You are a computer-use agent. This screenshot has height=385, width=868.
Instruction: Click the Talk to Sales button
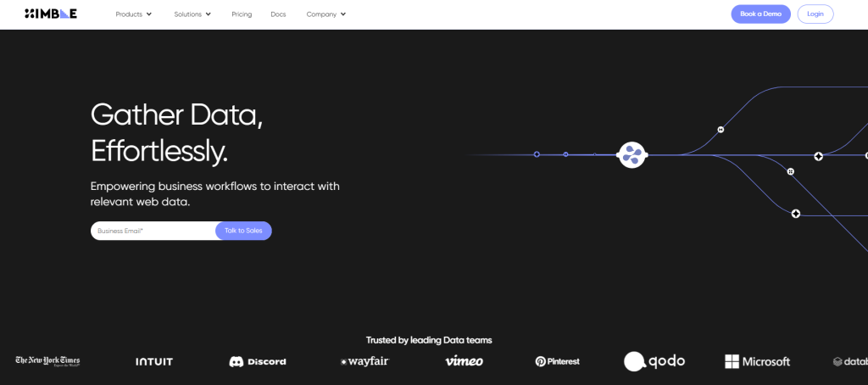[x=243, y=231]
